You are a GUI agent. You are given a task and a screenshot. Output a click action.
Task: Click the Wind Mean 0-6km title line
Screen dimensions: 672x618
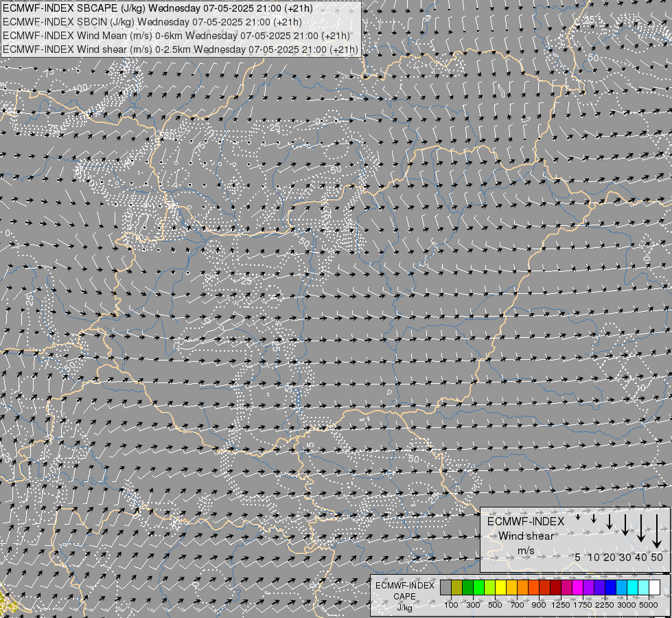coord(176,36)
